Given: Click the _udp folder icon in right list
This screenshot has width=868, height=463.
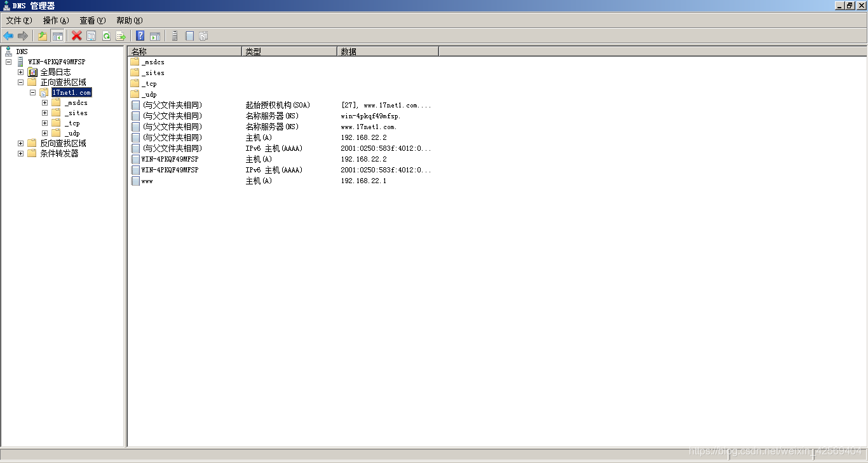Looking at the screenshot, I should (x=135, y=94).
